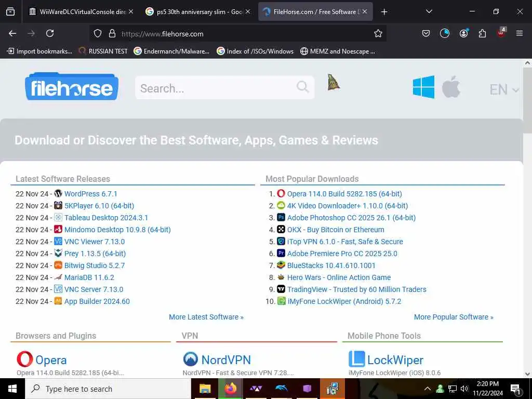Open the Endermanch/Malware bookmark
Screen dimensions: 532x399
tap(171, 51)
